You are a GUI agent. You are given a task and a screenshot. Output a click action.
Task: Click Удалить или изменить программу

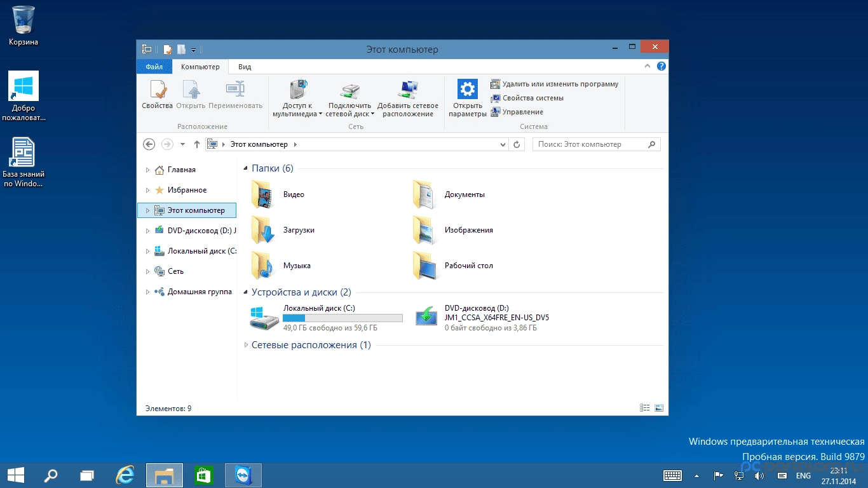pos(554,84)
